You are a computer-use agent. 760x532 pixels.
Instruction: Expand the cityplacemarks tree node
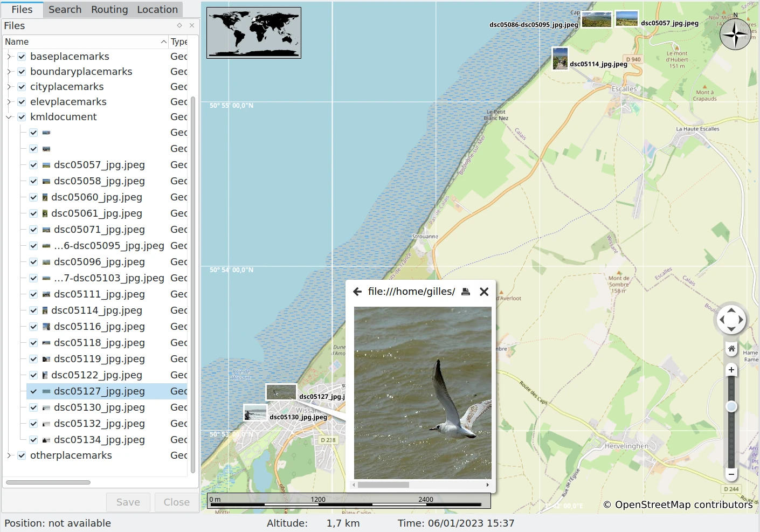click(9, 87)
